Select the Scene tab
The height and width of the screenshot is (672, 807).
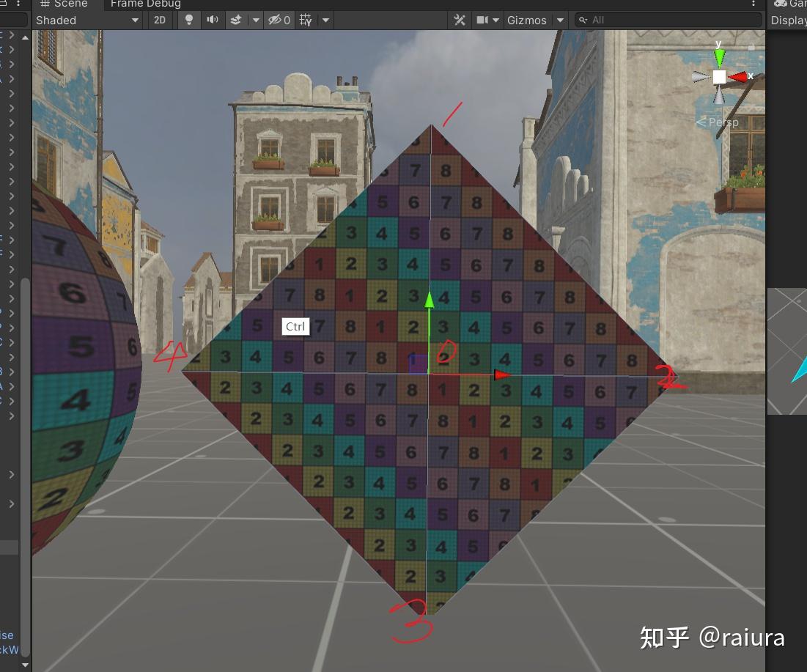[x=66, y=4]
